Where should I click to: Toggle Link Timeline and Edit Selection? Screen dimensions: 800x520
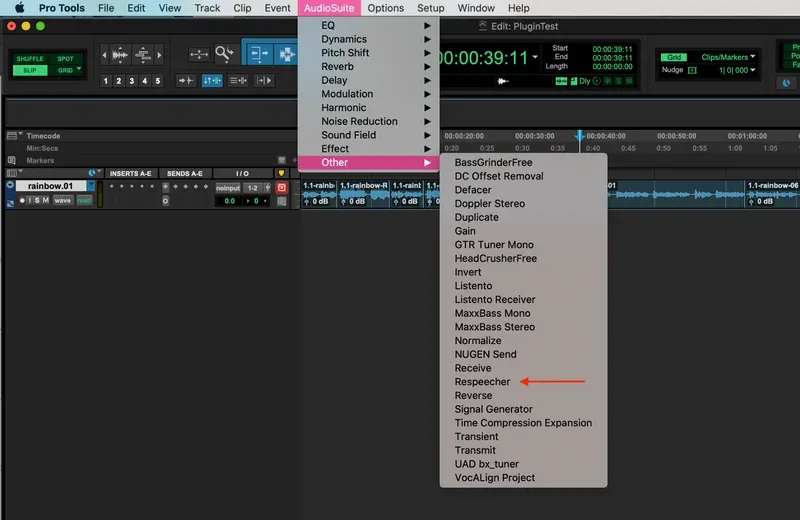(212, 81)
